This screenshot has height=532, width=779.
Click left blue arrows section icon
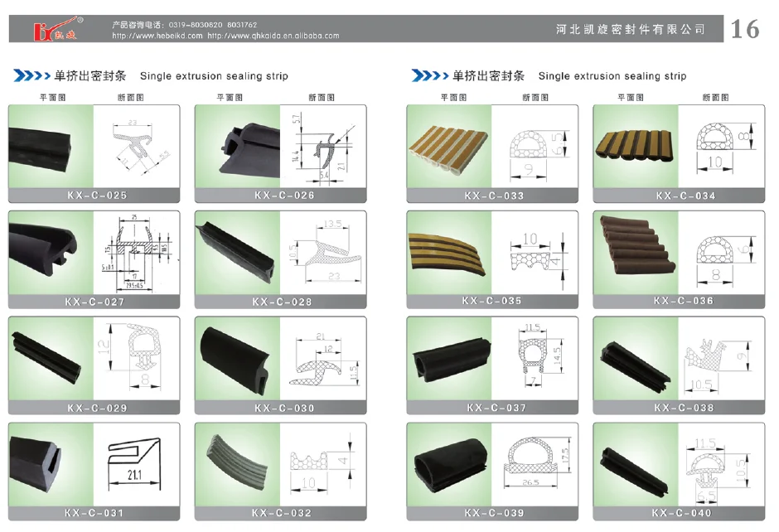pyautogui.click(x=31, y=75)
